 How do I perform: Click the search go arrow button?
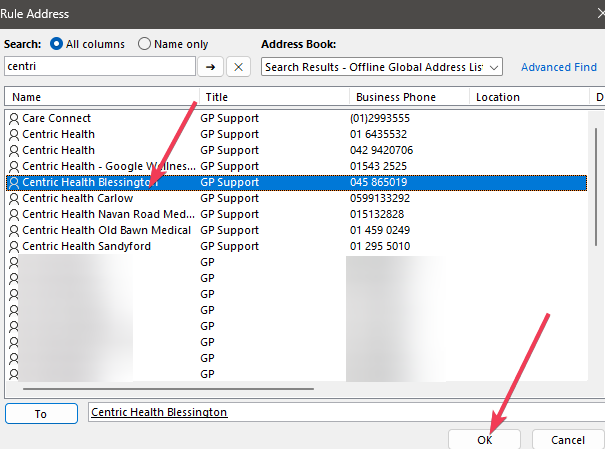click(x=211, y=67)
